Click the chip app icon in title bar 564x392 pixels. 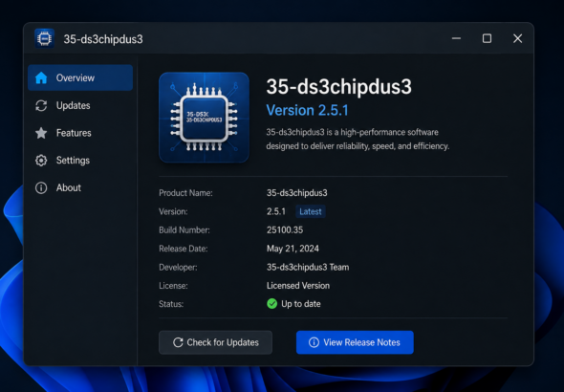[44, 38]
